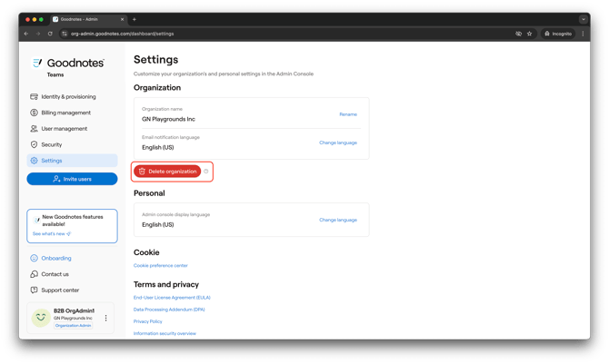609x364 pixels.
Task: Open the Security page
Action: click(x=51, y=144)
